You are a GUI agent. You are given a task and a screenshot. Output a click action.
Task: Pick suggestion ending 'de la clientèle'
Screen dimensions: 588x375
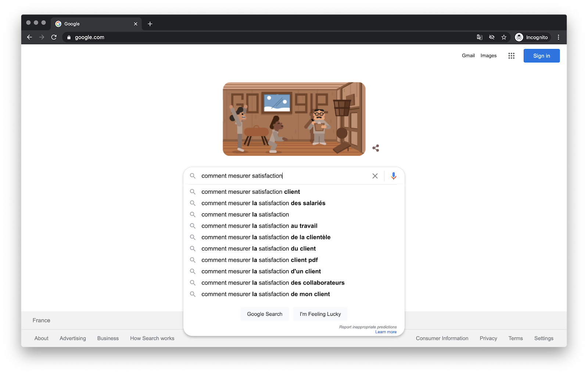pos(294,238)
